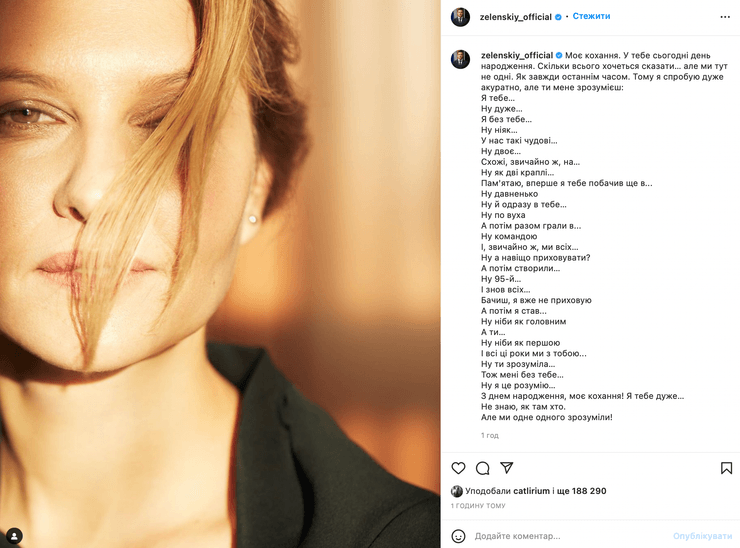Click header profile avatar of zelenskiy_official
The height and width of the screenshot is (548, 740).
click(x=461, y=17)
